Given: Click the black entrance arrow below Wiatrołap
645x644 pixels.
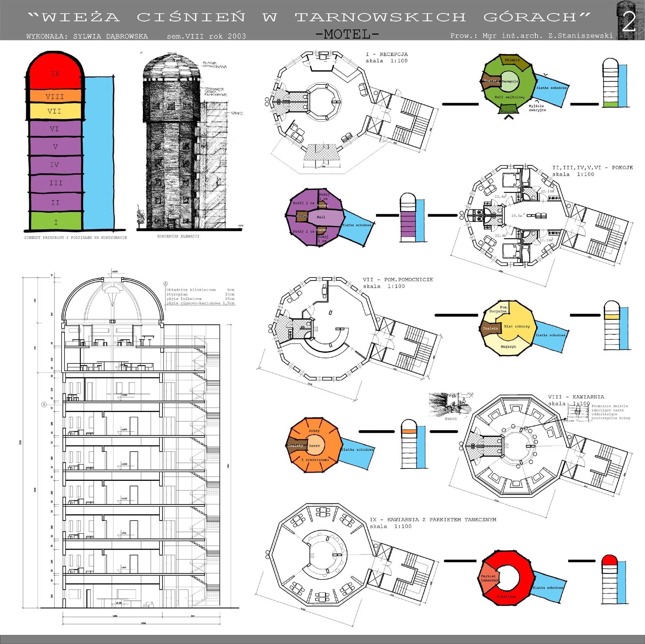Looking at the screenshot, I should (x=508, y=117).
